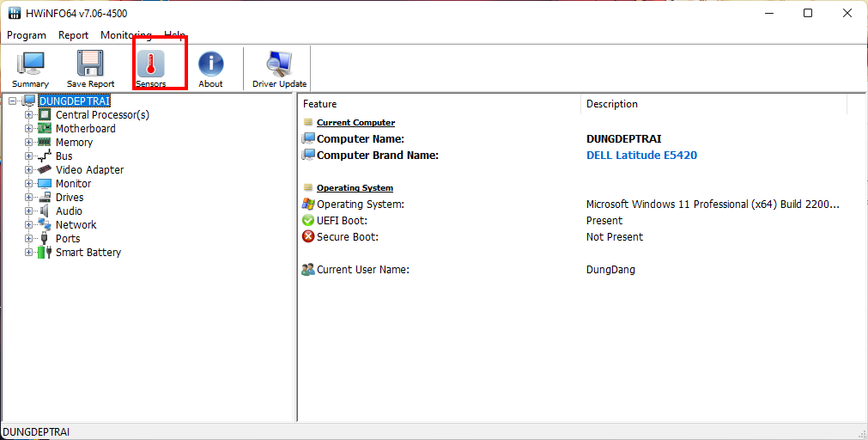
Task: Expand the Ports tree node
Action: [x=29, y=238]
